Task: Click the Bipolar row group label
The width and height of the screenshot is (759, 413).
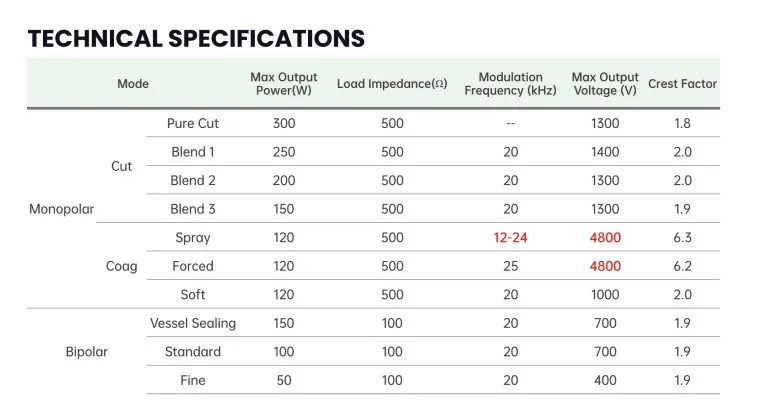Action: point(87,352)
